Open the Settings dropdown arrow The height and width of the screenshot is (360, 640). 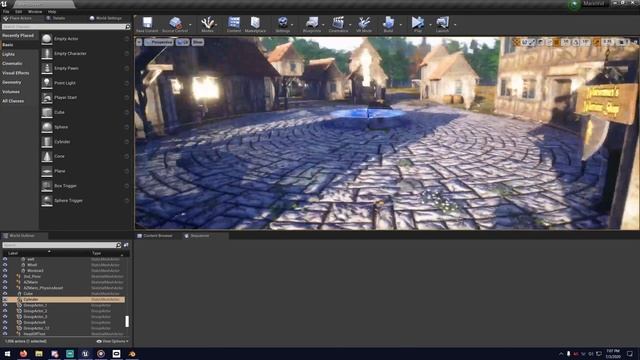[292, 24]
